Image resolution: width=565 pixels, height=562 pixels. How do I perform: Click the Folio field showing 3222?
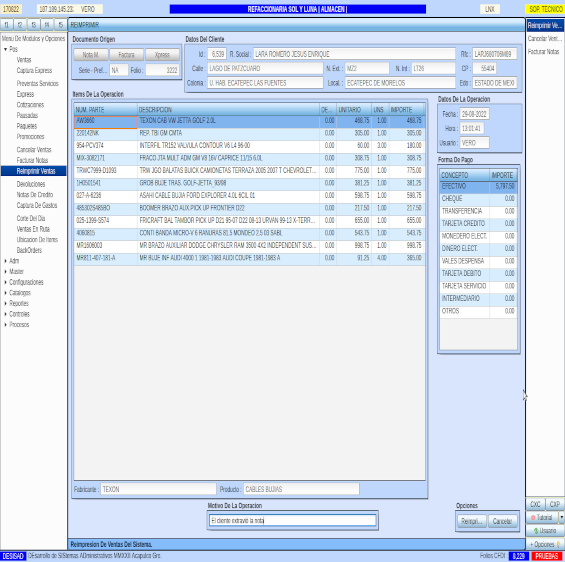click(162, 70)
